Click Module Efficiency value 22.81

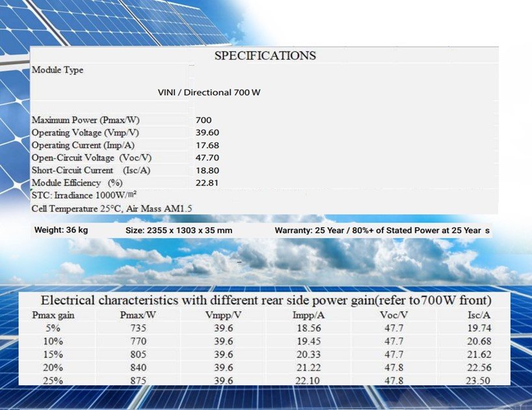coord(207,183)
